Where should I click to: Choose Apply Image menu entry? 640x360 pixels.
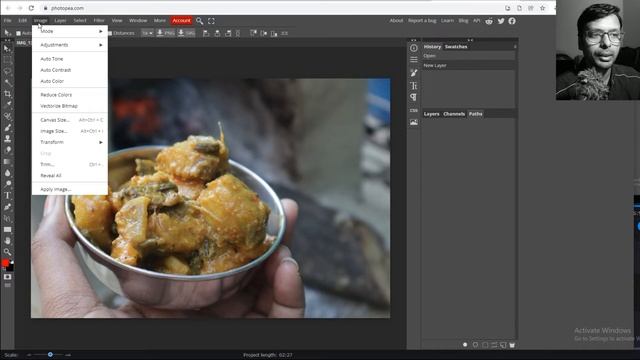[56, 189]
